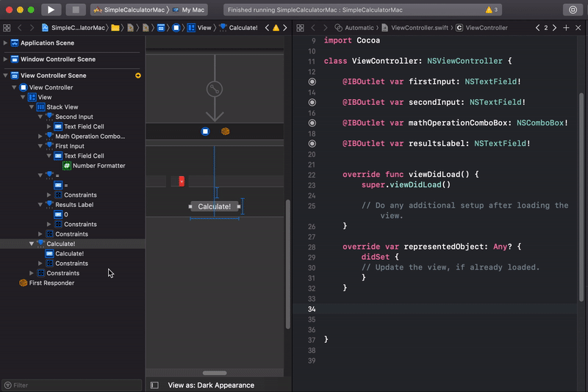
Task: Collapse the Results Label item
Action: click(x=40, y=205)
